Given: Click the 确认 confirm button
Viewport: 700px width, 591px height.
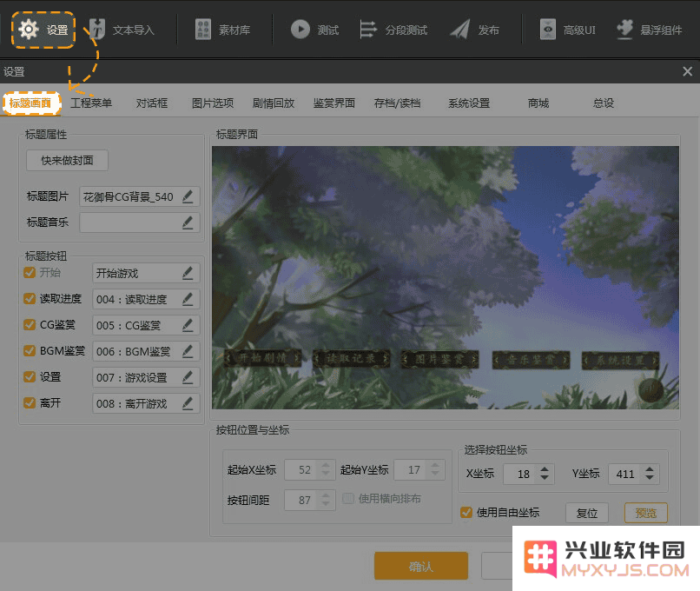Looking at the screenshot, I should tap(421, 566).
